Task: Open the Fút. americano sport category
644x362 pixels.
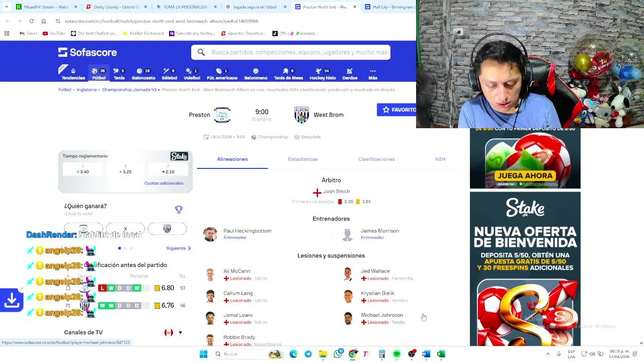Action: coord(222,74)
